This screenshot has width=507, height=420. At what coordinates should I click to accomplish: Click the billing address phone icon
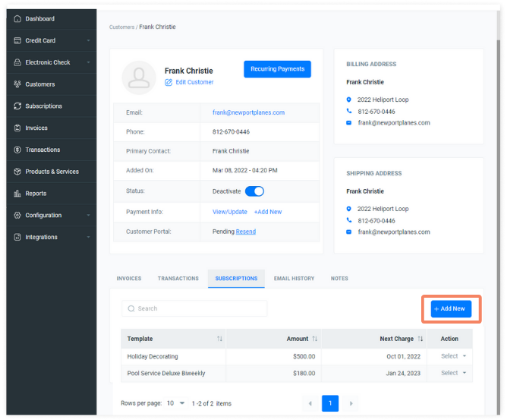349,111
